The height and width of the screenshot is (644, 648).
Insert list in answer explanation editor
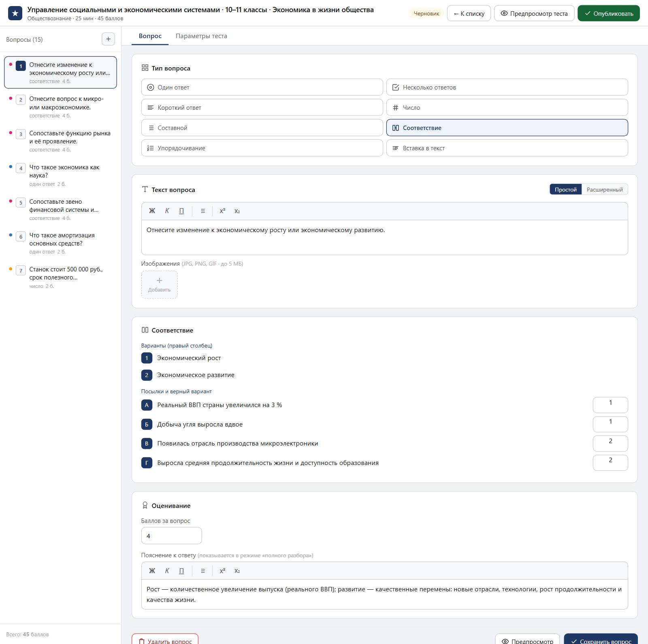(x=203, y=571)
